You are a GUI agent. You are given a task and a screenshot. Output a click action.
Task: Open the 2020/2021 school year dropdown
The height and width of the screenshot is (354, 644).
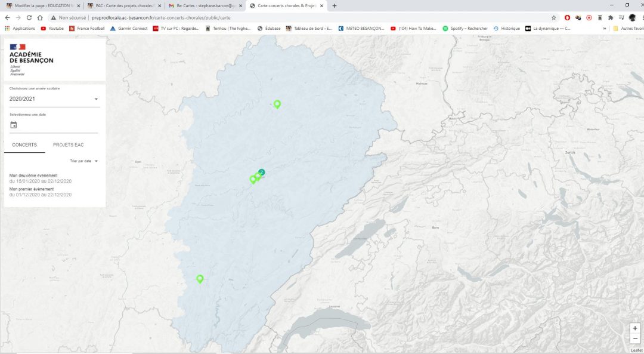[54, 99]
